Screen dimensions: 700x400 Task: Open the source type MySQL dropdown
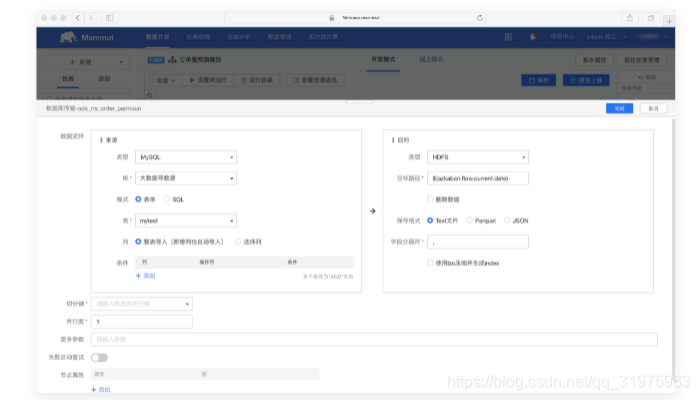point(186,157)
